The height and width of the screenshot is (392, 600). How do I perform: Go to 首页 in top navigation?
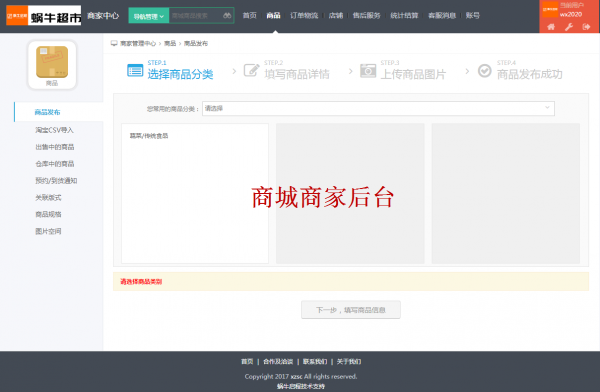click(249, 16)
